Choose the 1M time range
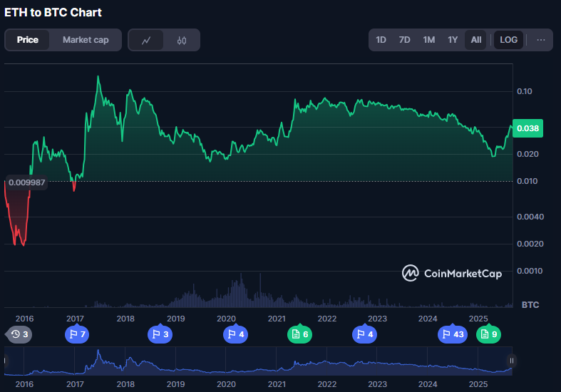Image resolution: width=561 pixels, height=392 pixels. [428, 40]
